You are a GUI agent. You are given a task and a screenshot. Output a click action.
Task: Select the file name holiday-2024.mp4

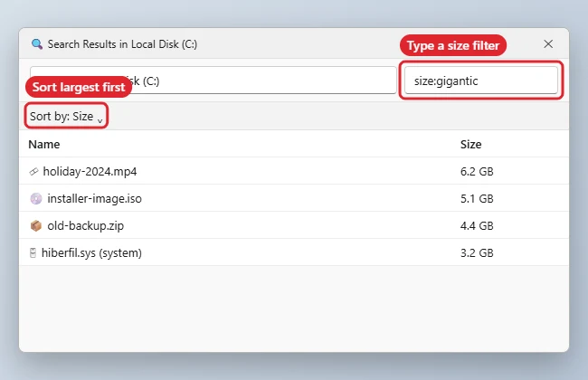point(90,172)
